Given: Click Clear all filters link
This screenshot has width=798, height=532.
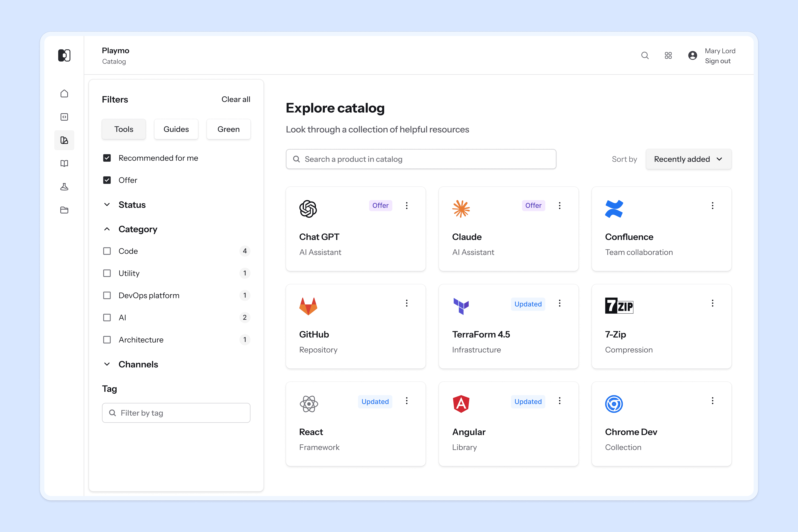Looking at the screenshot, I should click(x=236, y=99).
